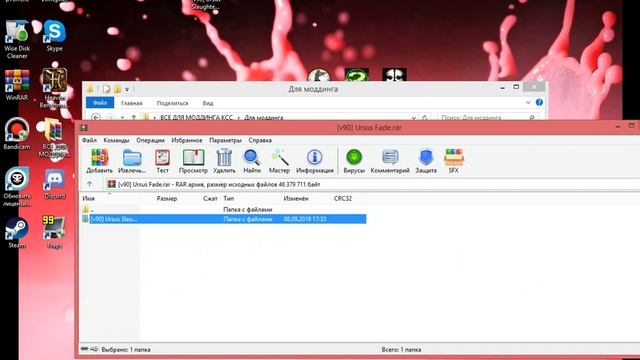This screenshot has height=360, width=640.
Task: Open the Комментарий (Comment) tool
Action: (390, 161)
